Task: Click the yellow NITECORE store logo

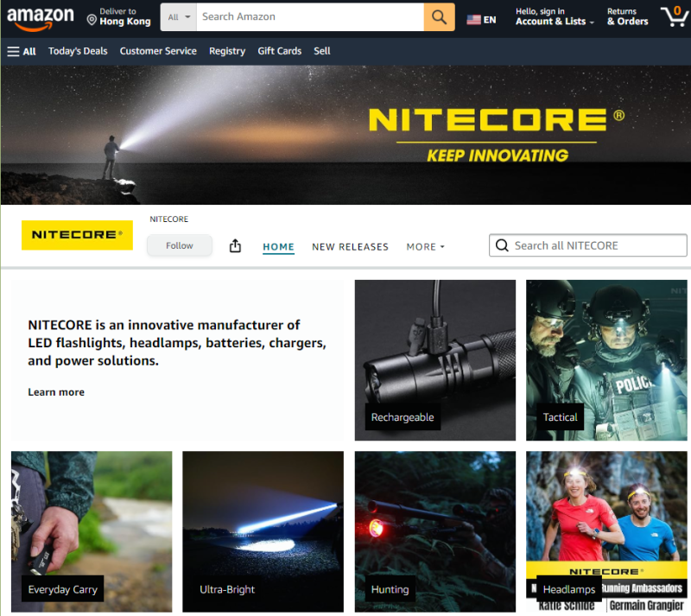Action: point(77,234)
